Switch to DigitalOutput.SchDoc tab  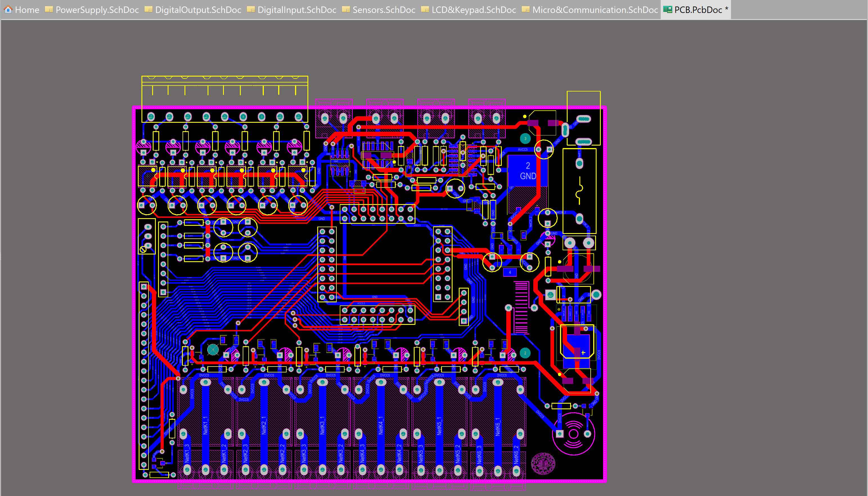[x=198, y=10]
